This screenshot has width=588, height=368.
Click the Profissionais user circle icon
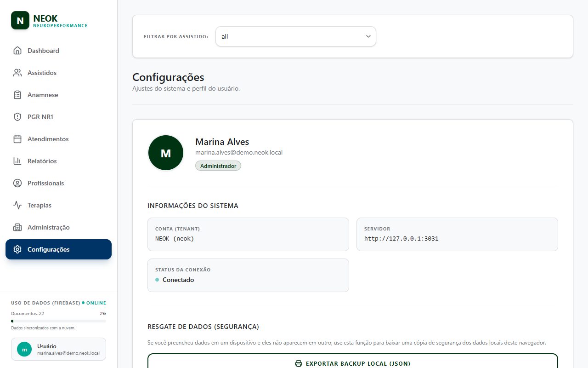[x=17, y=183]
